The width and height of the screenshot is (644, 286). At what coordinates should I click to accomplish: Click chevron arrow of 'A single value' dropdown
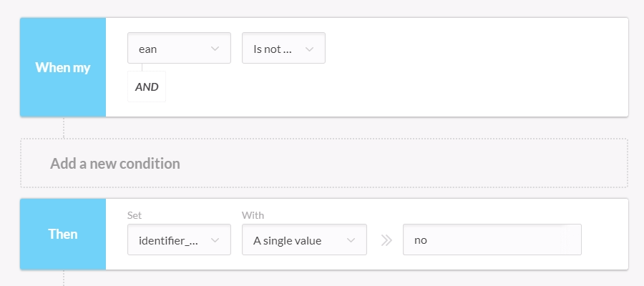click(351, 240)
